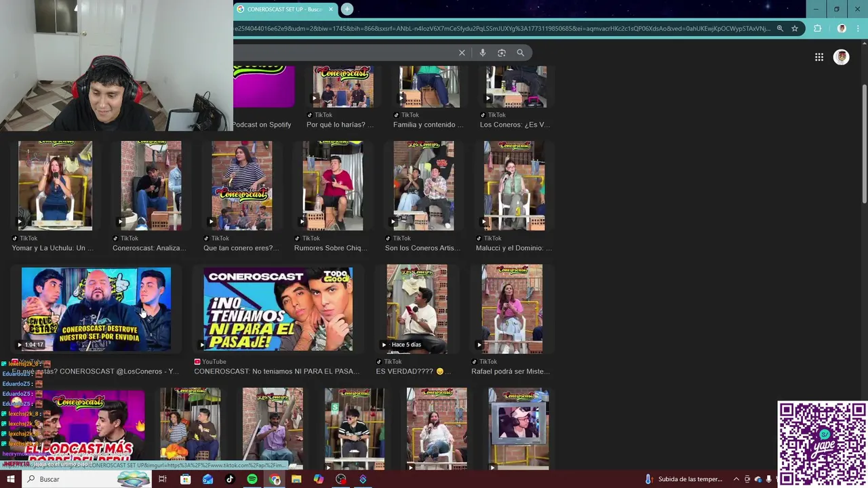Open TikTok from the taskbar
This screenshot has width=868, height=488.
(229, 479)
